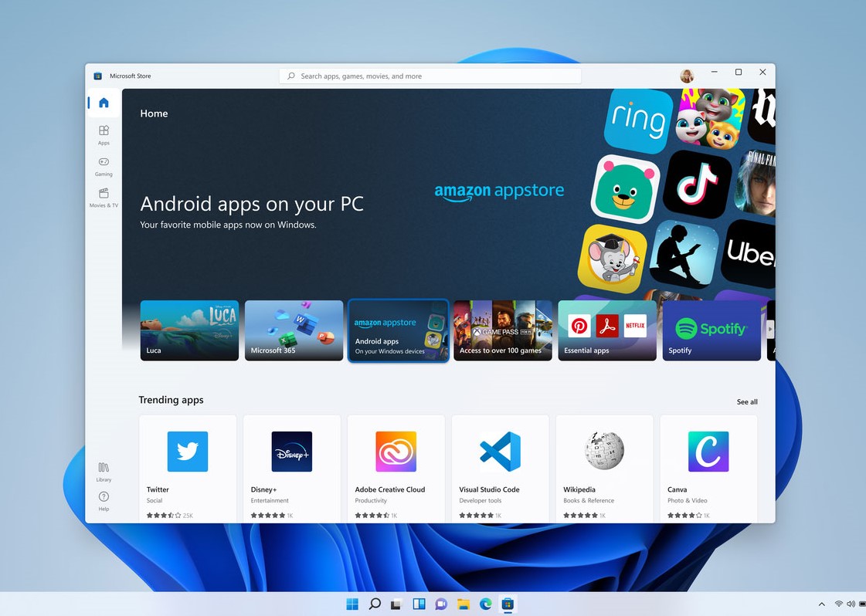Click the 'Books & Reference' category text
The width and height of the screenshot is (866, 616).
tap(588, 501)
